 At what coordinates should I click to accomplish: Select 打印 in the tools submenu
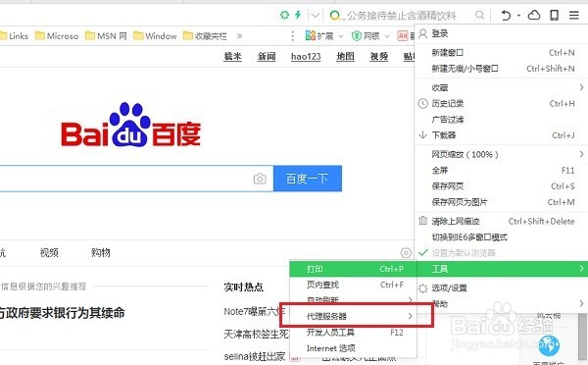pos(353,269)
